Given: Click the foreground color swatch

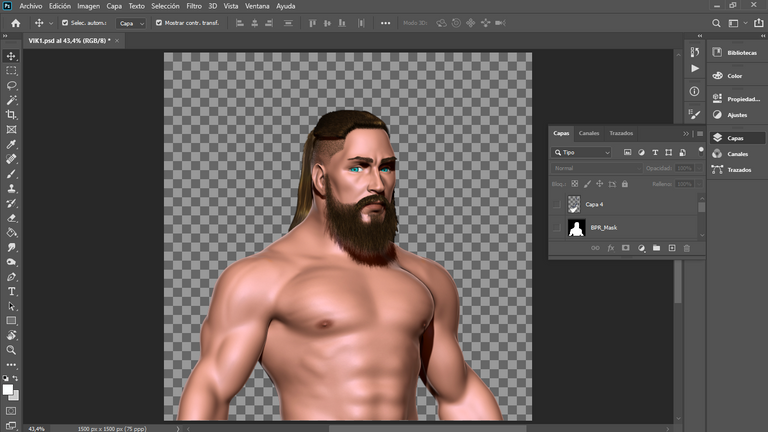Looking at the screenshot, I should (x=7, y=390).
